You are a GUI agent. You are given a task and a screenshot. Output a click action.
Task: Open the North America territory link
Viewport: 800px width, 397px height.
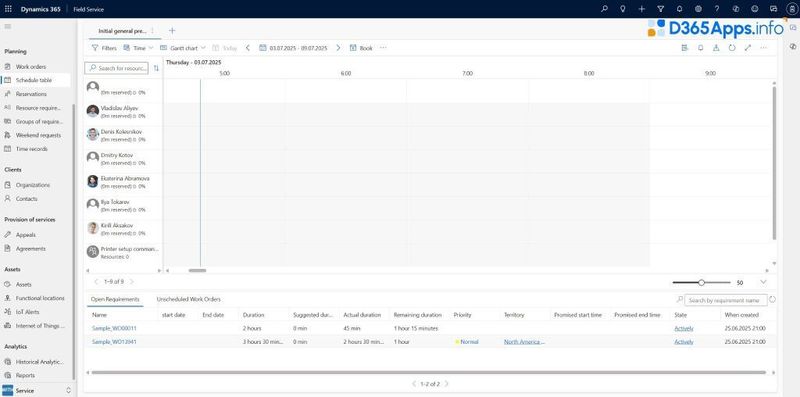click(524, 342)
